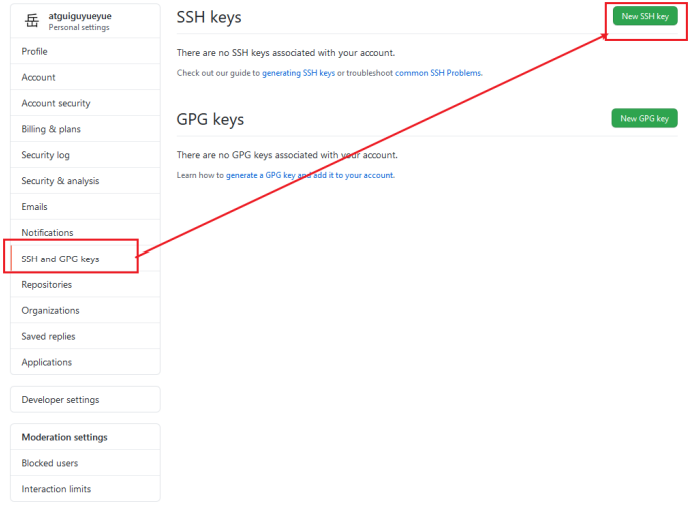Click the atguiguyueyue avatar icon
691x510 pixels.
[31, 21]
